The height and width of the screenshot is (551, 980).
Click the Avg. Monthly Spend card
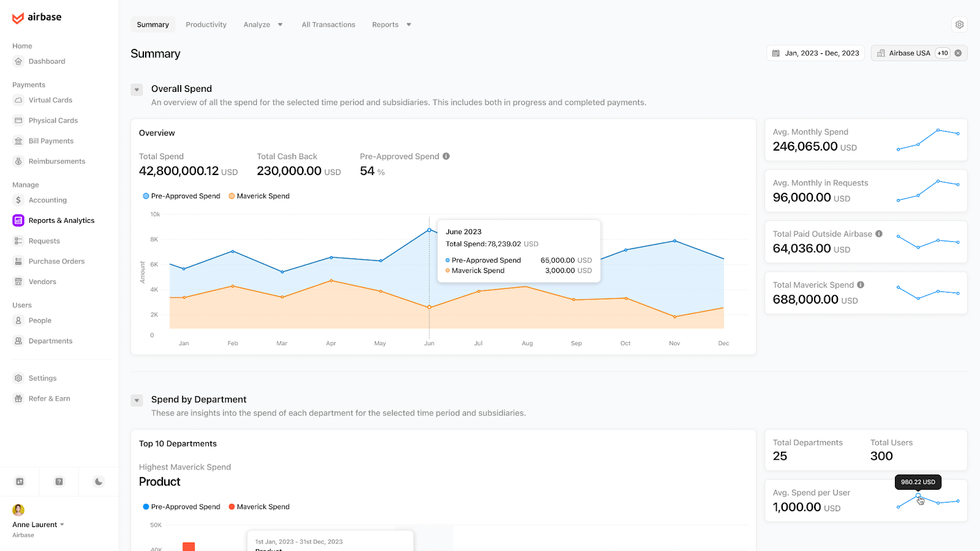(x=866, y=140)
